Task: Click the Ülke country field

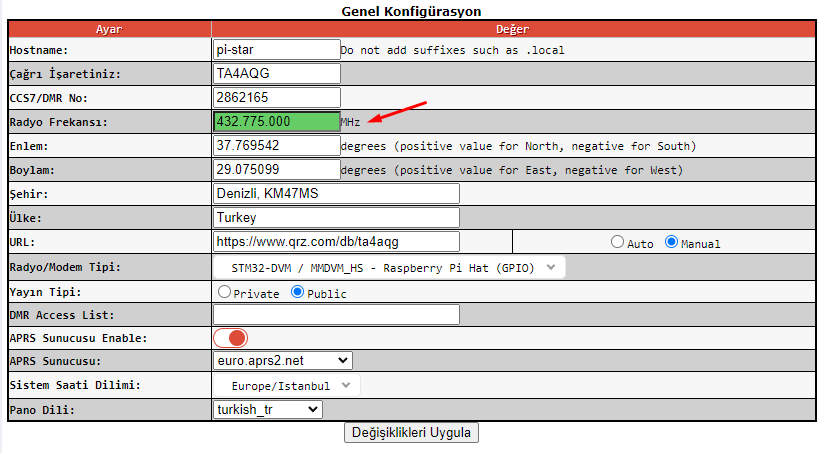Action: tap(335, 217)
